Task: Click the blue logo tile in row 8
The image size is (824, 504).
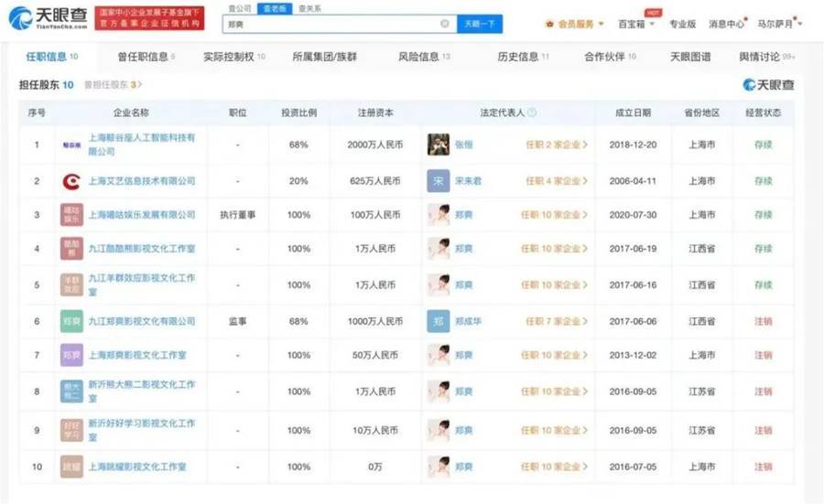Action: [72, 391]
